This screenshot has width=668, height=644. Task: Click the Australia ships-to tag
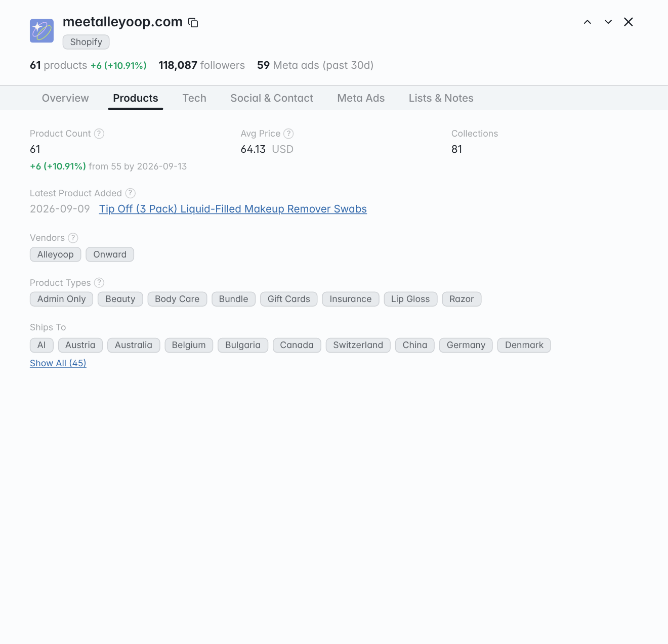pos(134,345)
